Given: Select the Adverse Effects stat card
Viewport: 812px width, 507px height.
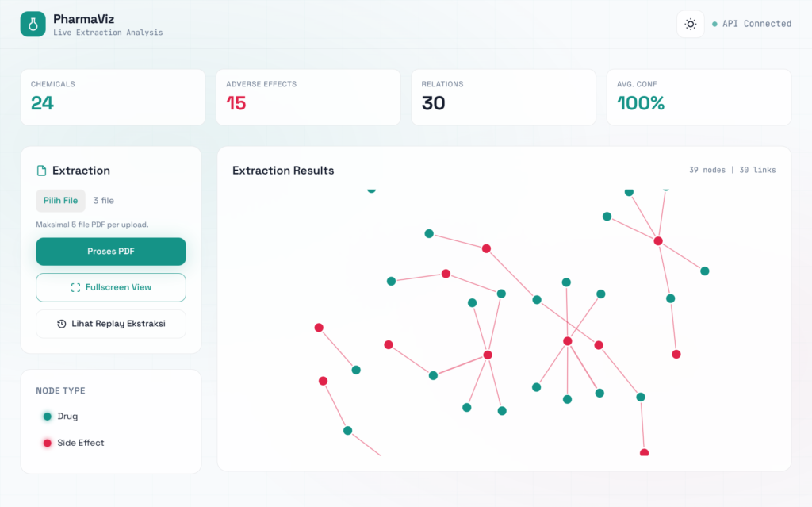Looking at the screenshot, I should tap(308, 97).
